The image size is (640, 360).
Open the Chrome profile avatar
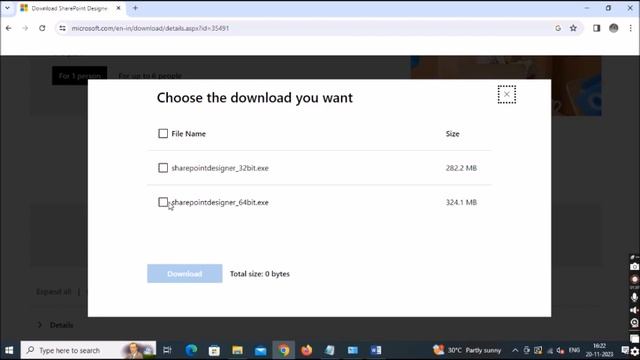tap(613, 28)
